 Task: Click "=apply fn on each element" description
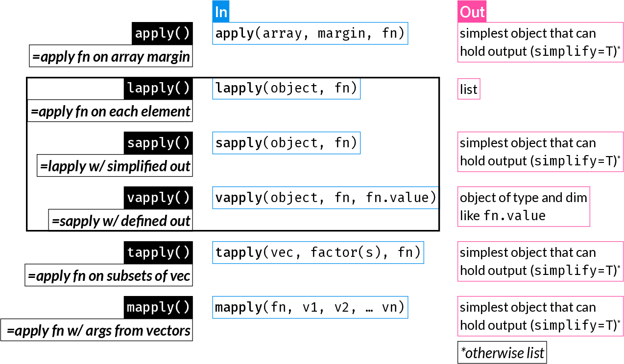[x=110, y=112]
